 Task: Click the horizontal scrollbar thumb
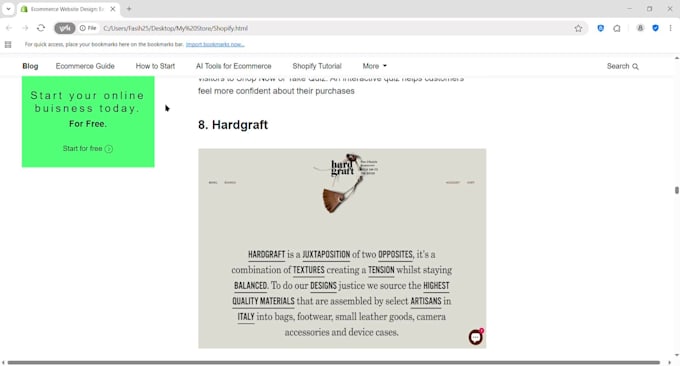tap(333, 363)
